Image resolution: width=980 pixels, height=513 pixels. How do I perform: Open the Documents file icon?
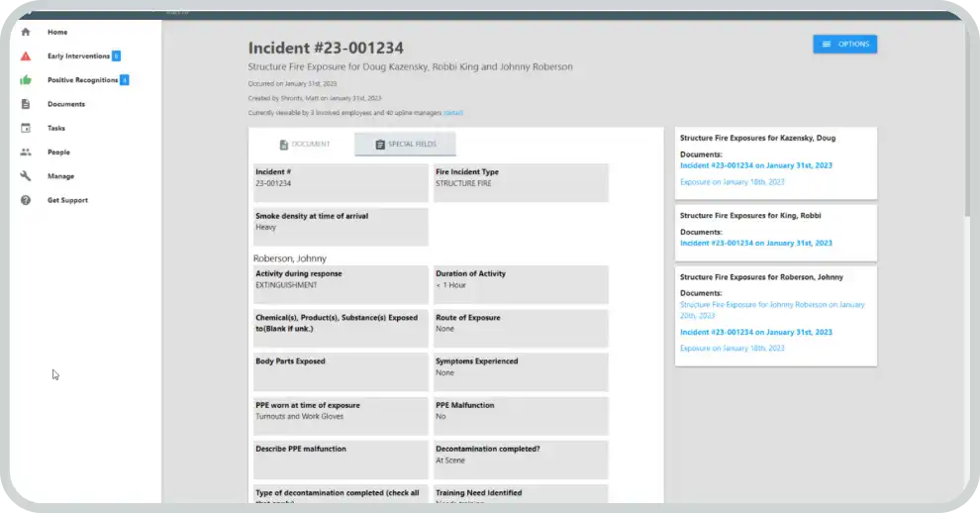point(26,104)
